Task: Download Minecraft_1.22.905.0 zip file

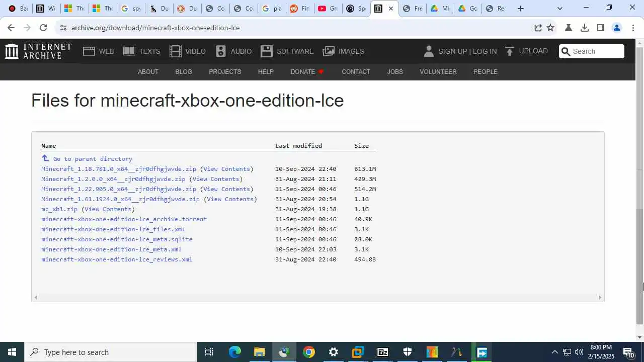Action: click(x=119, y=189)
